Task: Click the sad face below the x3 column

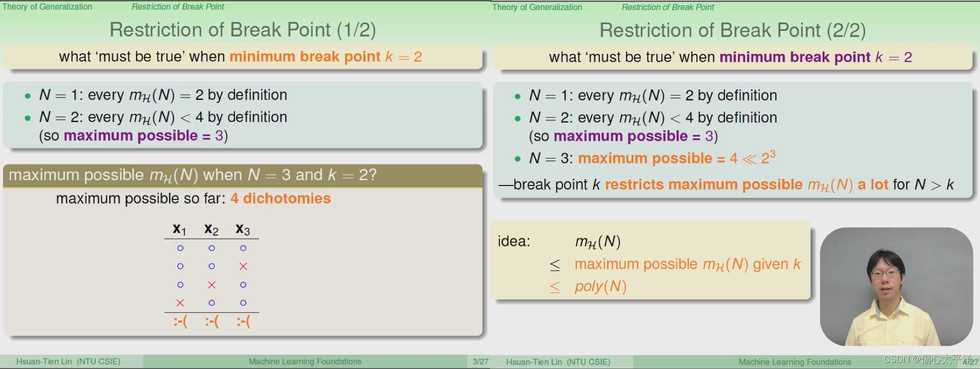Action: coord(243,322)
